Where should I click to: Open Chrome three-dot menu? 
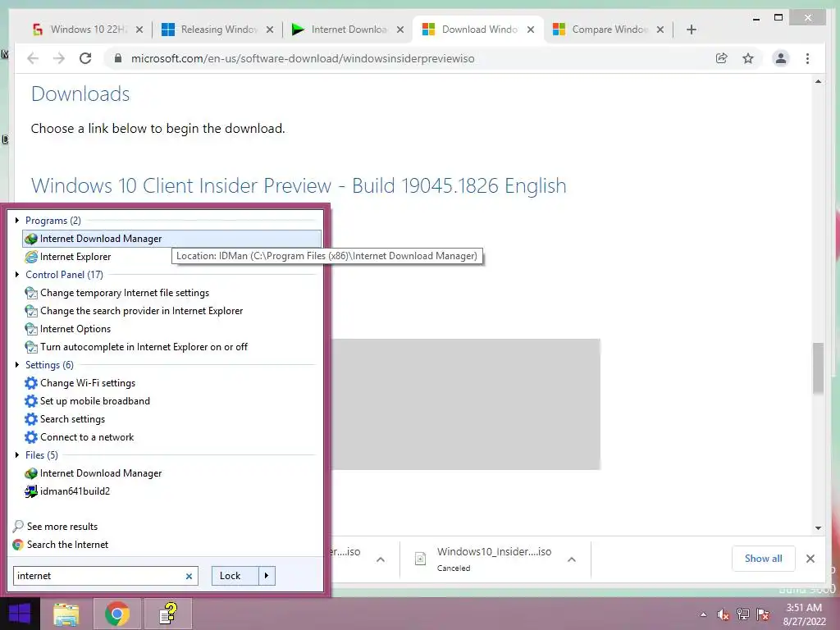tap(807, 58)
